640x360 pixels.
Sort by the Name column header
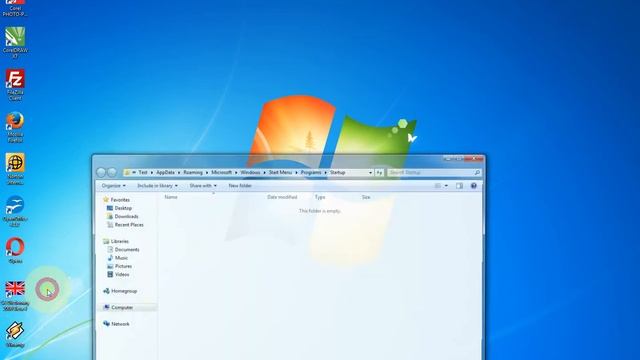pos(171,197)
